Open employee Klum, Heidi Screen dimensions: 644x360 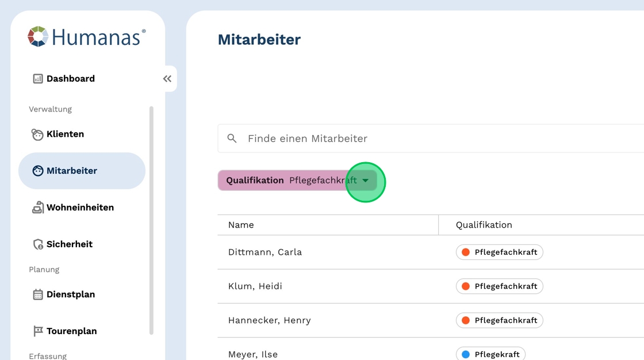(255, 286)
